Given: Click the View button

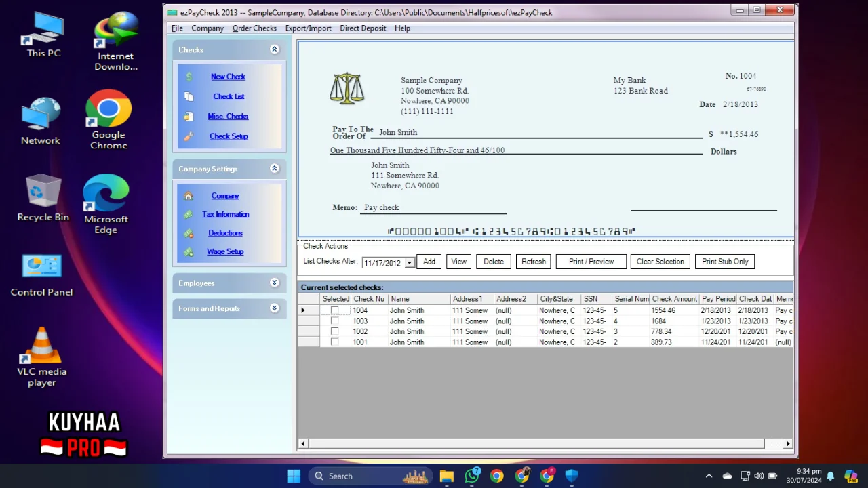Looking at the screenshot, I should 459,262.
